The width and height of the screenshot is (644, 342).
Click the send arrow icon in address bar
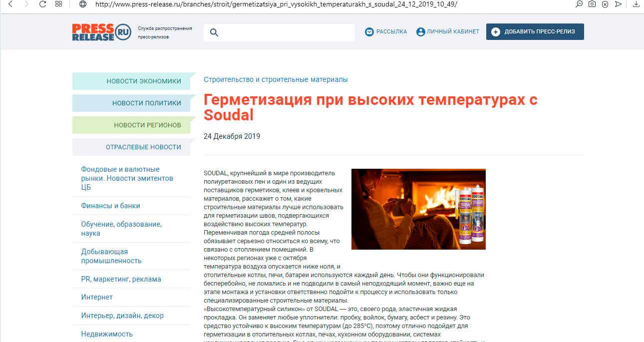coord(619,4)
